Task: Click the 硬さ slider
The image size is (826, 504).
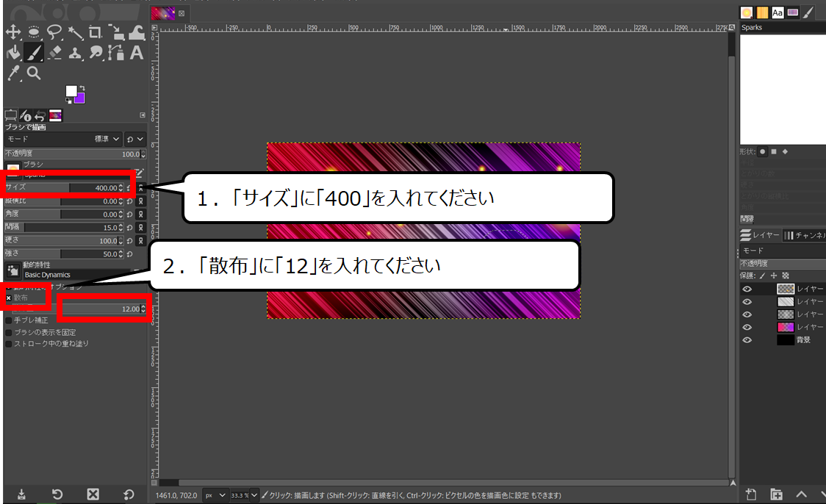Action: click(x=64, y=241)
